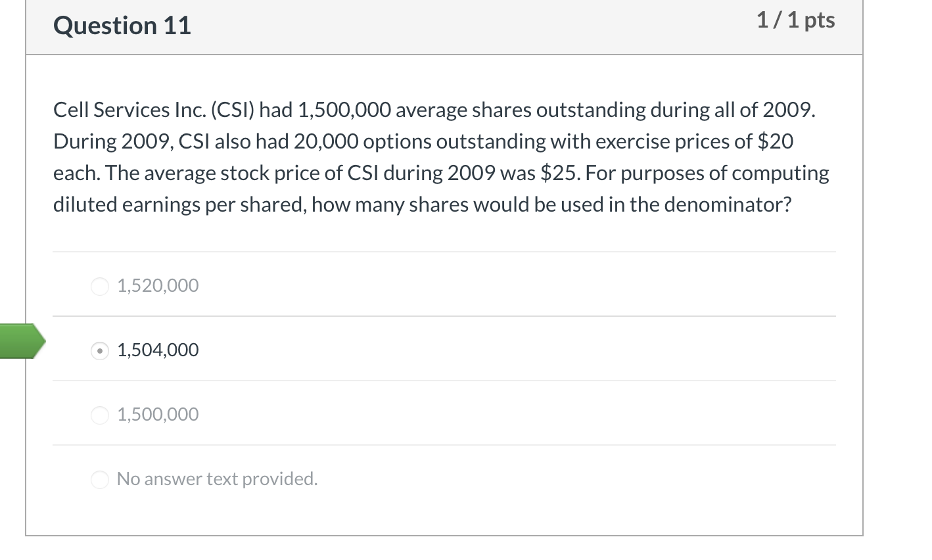Select the "No answer text provided" radio

[x=99, y=479]
